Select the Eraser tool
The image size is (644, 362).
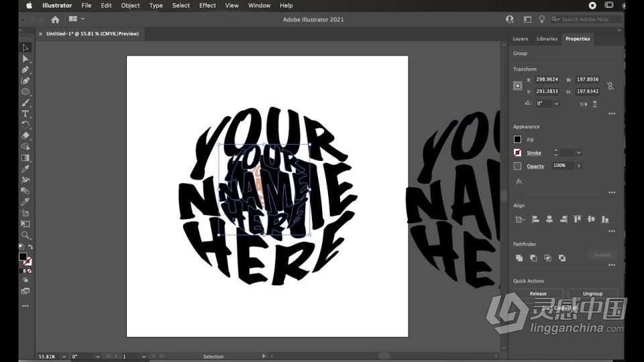coord(25,135)
